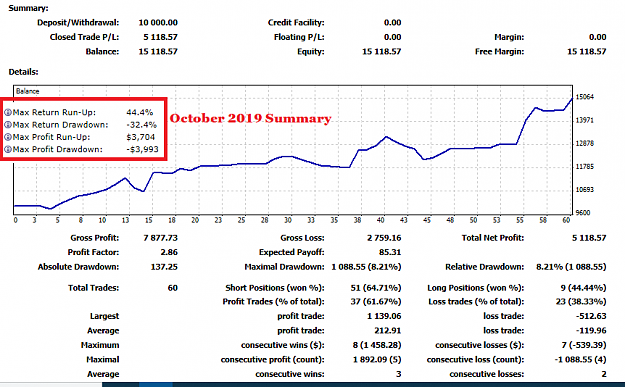The width and height of the screenshot is (625, 387).
Task: Select the -$3,993 Max Profit Drawdown value
Action: 141,149
